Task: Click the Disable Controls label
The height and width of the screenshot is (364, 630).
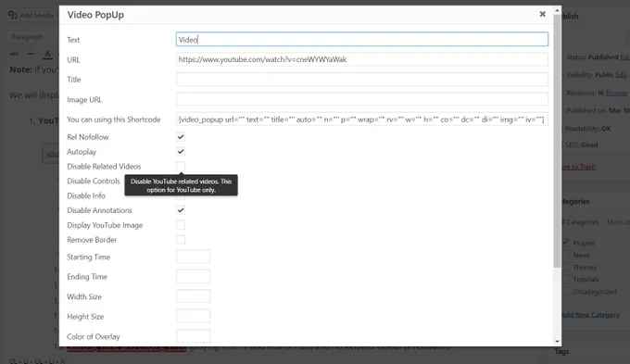Action: point(94,182)
